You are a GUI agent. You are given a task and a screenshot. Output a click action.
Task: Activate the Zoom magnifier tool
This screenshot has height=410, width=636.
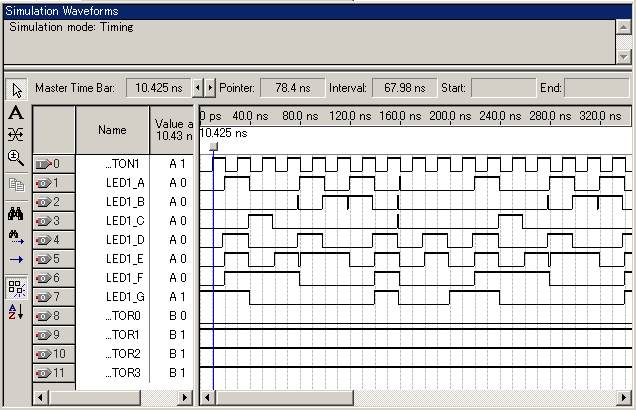click(x=16, y=158)
